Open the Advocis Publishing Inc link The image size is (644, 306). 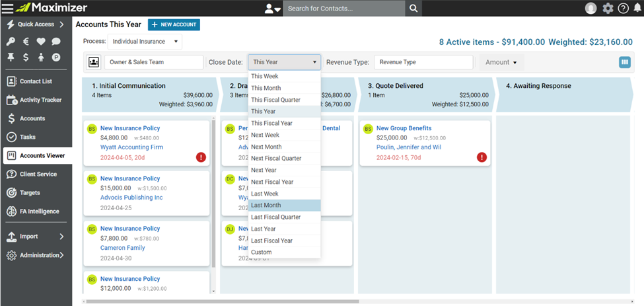(131, 198)
